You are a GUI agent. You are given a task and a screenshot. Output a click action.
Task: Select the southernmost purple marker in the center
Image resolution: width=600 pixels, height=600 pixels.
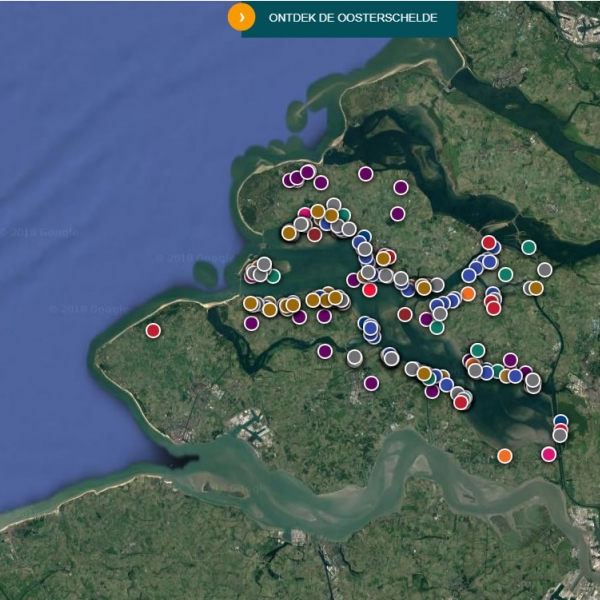[371, 383]
